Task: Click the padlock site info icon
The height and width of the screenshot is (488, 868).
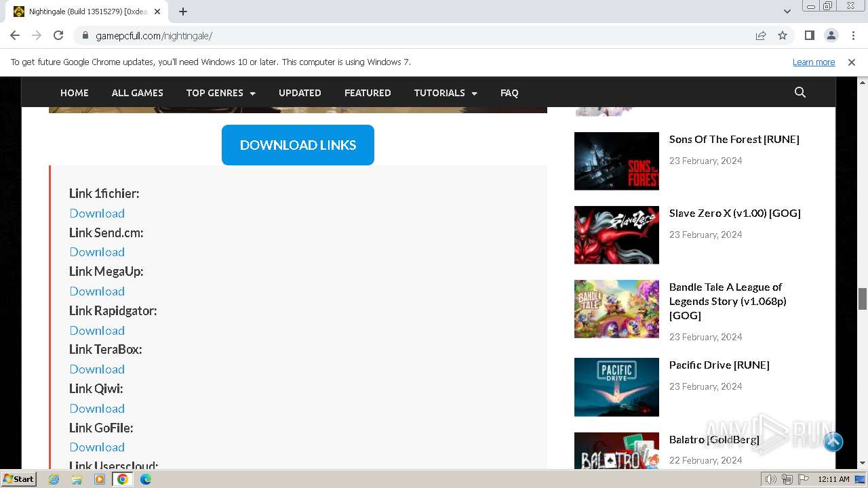Action: (x=85, y=36)
